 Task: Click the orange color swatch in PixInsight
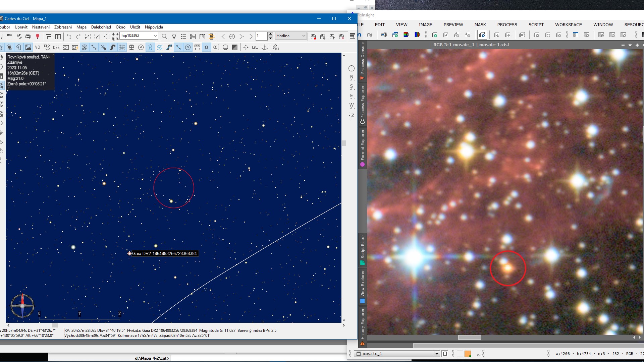[468, 354]
